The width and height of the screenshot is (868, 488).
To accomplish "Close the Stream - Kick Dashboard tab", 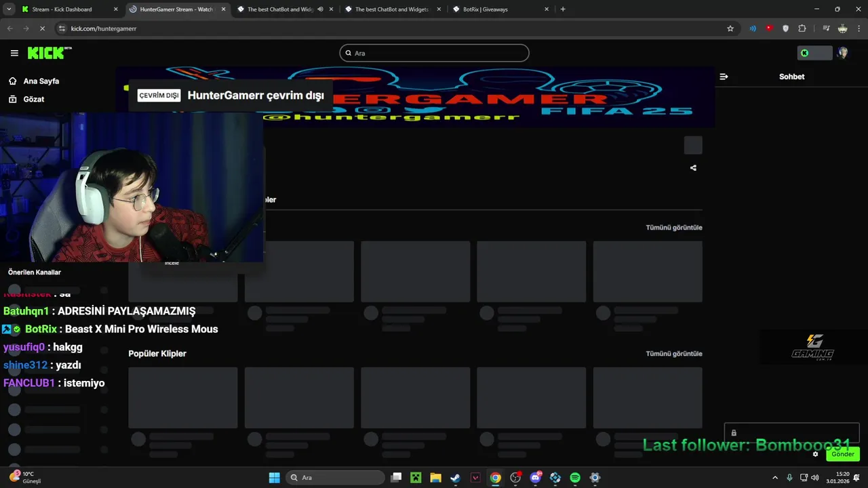I will [x=115, y=9].
